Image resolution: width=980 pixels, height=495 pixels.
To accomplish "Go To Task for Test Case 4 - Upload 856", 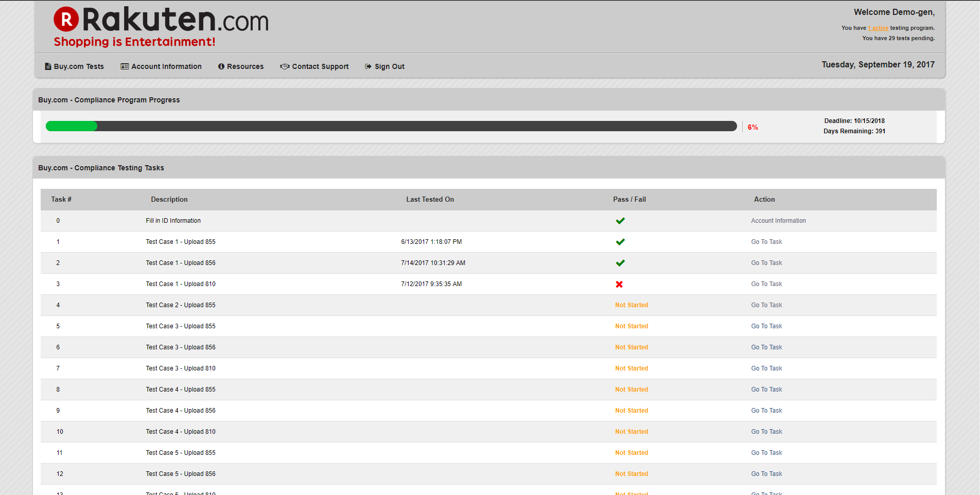I will 766,411.
